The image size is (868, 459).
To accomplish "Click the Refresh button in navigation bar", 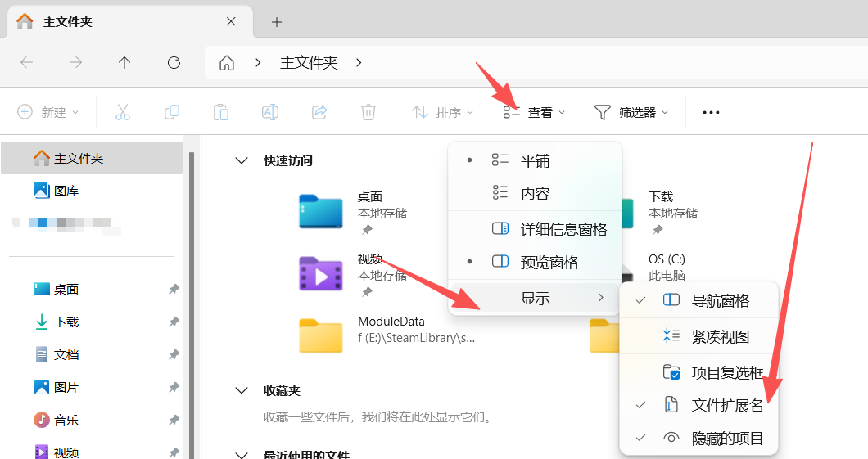I will click(x=174, y=62).
